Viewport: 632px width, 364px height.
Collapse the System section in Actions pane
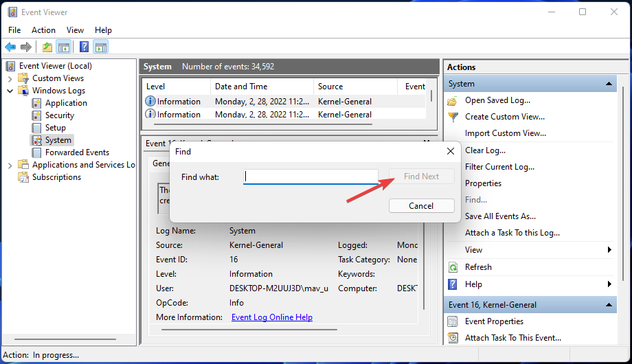(x=609, y=84)
